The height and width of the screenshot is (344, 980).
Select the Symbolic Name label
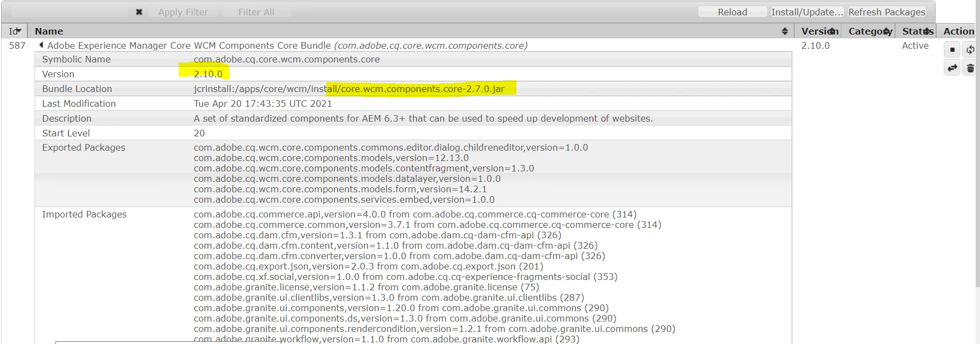point(76,59)
